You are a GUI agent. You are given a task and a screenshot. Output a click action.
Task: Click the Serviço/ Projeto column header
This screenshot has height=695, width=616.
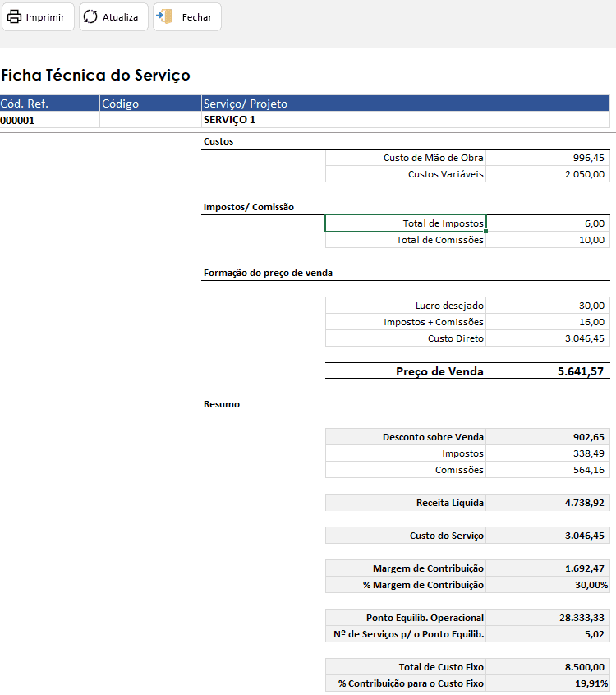(x=406, y=104)
